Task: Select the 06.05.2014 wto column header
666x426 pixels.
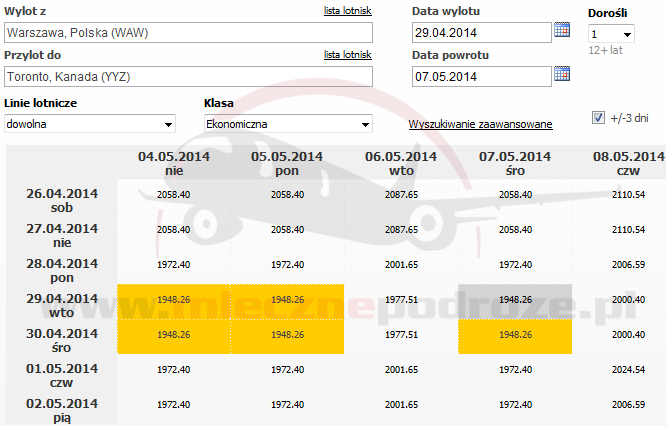Action: [401, 164]
